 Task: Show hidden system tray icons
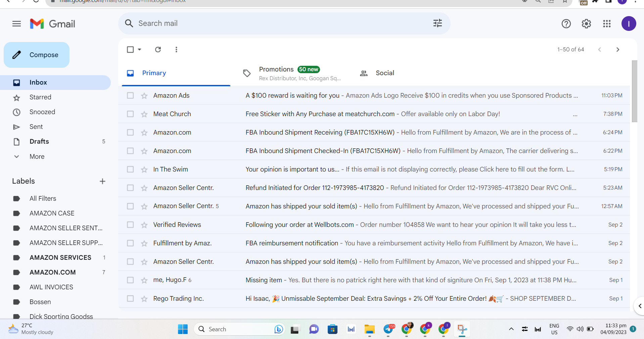pyautogui.click(x=511, y=329)
